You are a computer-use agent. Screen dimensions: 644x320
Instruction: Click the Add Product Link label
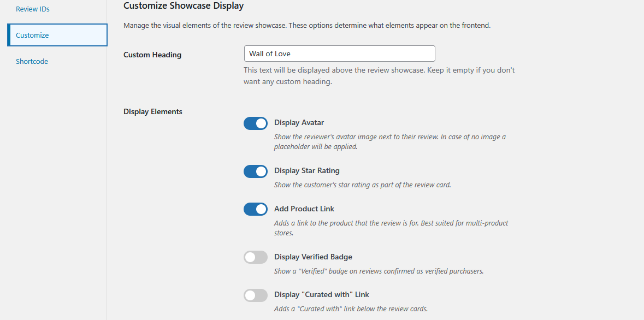point(304,208)
